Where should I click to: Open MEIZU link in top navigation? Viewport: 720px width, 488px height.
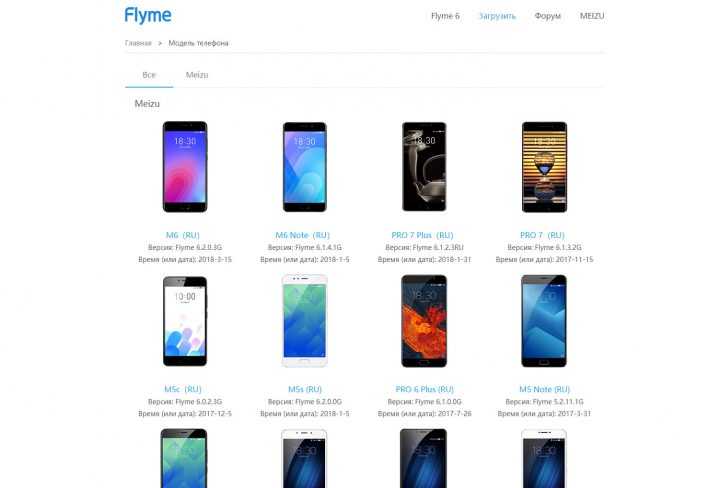(x=592, y=16)
